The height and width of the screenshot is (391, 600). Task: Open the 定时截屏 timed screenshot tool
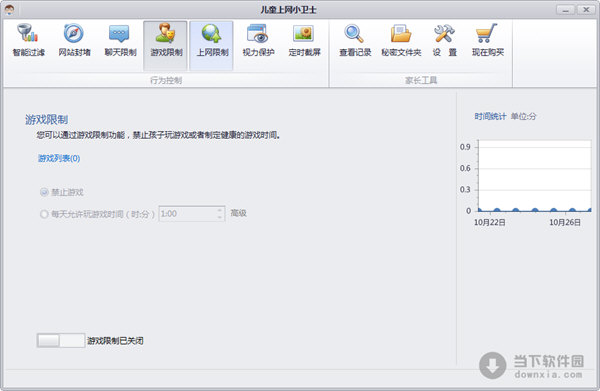(304, 41)
